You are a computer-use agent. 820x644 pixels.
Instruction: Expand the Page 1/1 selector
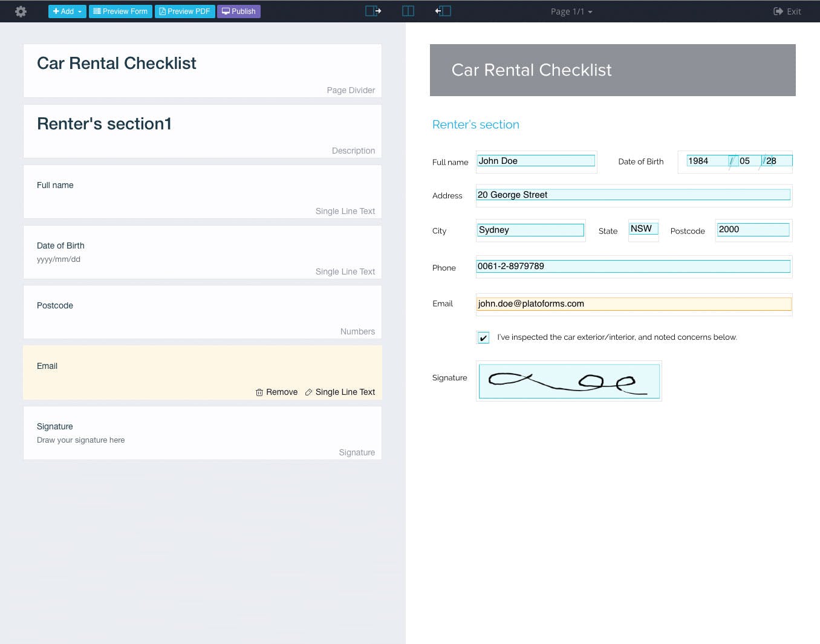(571, 11)
